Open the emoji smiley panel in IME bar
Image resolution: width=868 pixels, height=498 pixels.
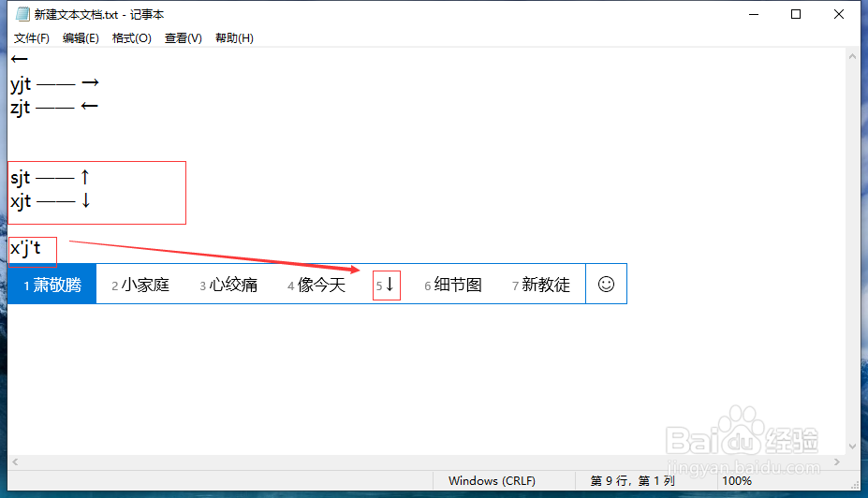(606, 285)
